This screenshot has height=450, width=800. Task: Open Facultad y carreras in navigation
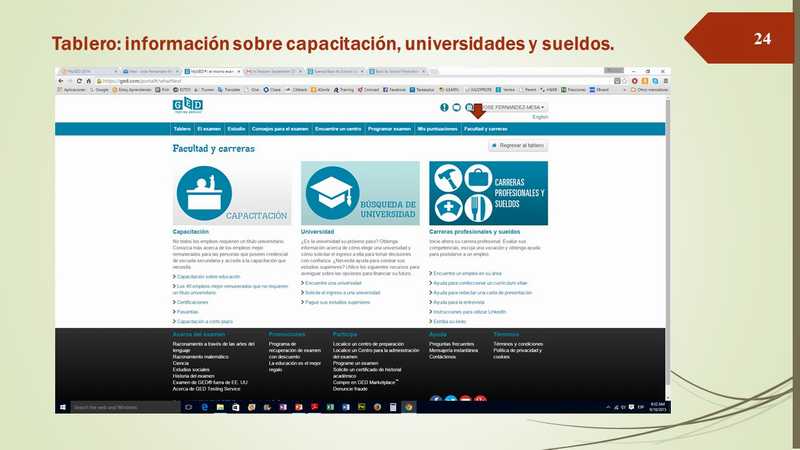(486, 129)
